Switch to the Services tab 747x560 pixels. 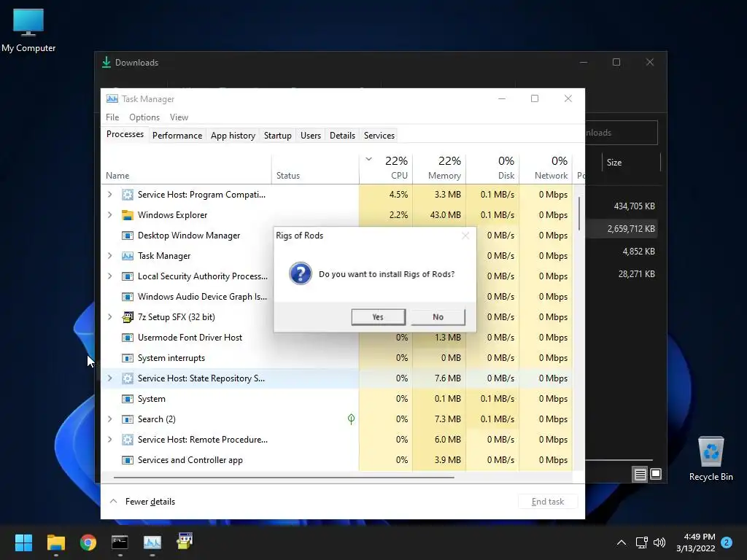pyautogui.click(x=379, y=135)
